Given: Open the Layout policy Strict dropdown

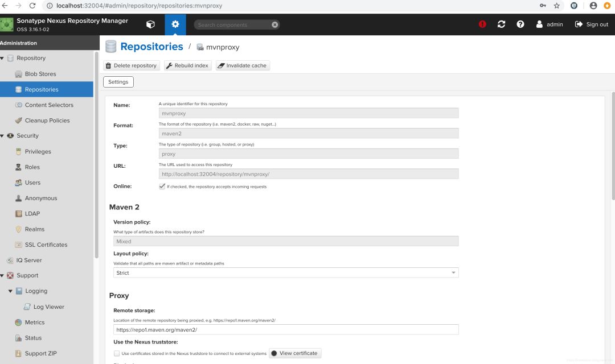Looking at the screenshot, I should click(286, 272).
